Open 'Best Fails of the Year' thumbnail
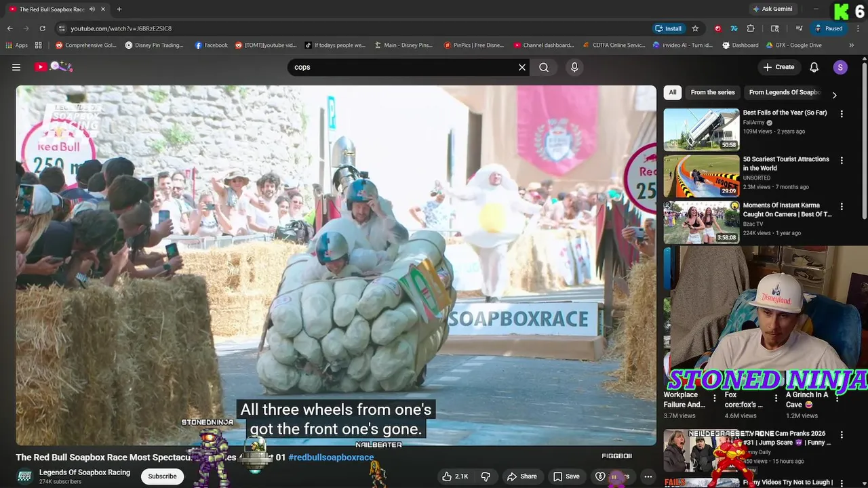The height and width of the screenshot is (488, 868). (701, 129)
